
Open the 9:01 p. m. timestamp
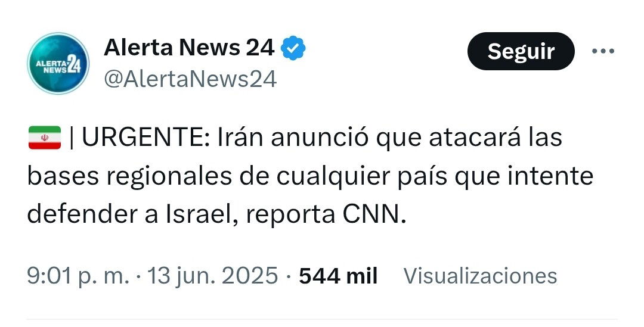click(78, 275)
